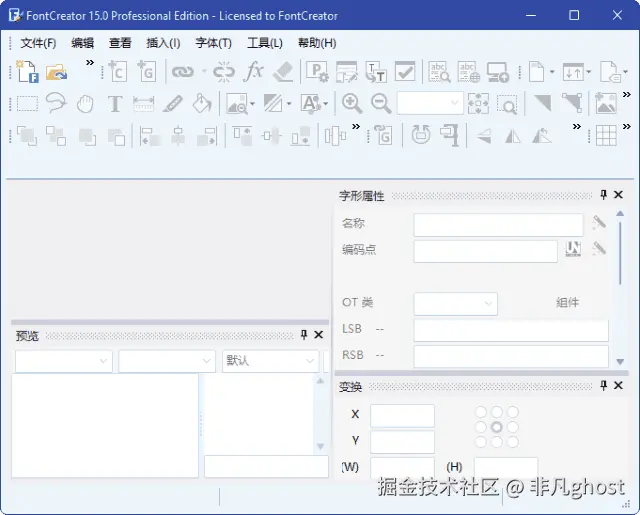
Task: Select the middle-left transform anchor radio
Action: click(x=481, y=427)
